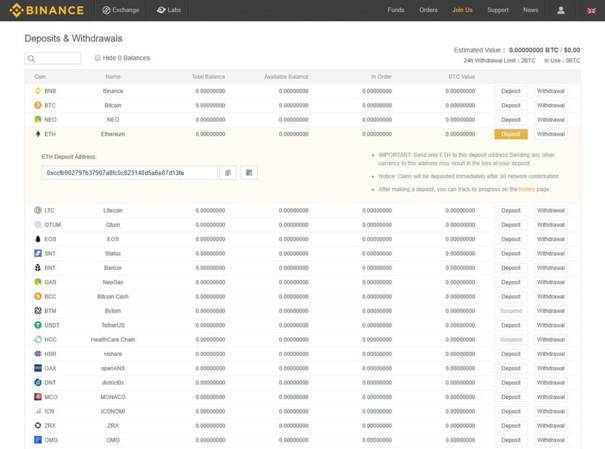Click the GAS coin icon
This screenshot has height=449, width=605.
(x=38, y=282)
